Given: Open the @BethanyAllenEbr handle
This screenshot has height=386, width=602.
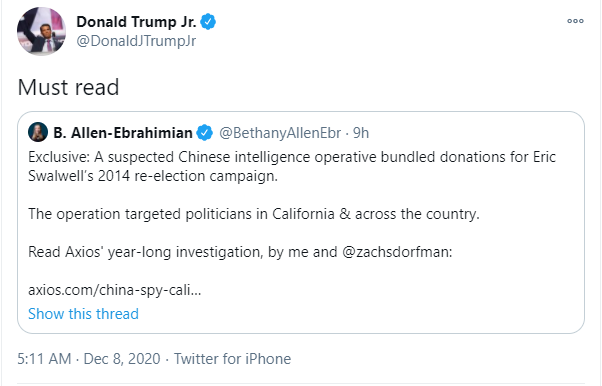Looking at the screenshot, I should tap(280, 133).
